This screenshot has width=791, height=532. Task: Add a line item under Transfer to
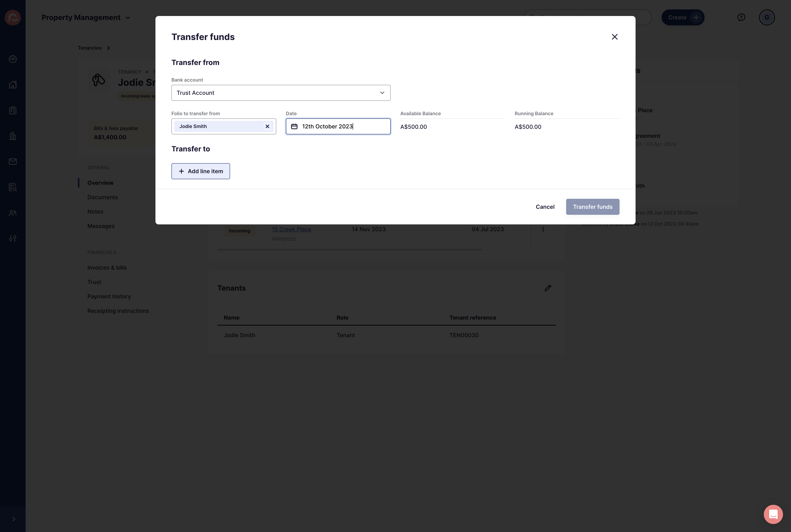point(200,171)
